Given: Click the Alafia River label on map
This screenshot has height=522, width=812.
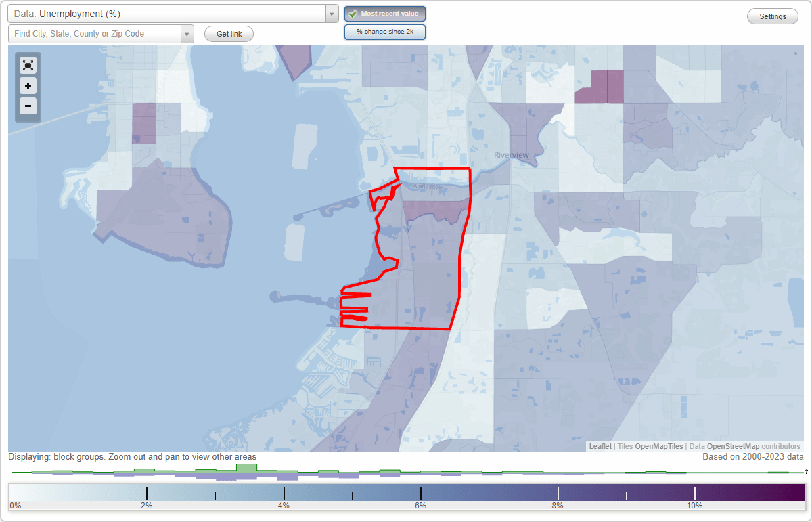Looking at the screenshot, I should point(427,187).
